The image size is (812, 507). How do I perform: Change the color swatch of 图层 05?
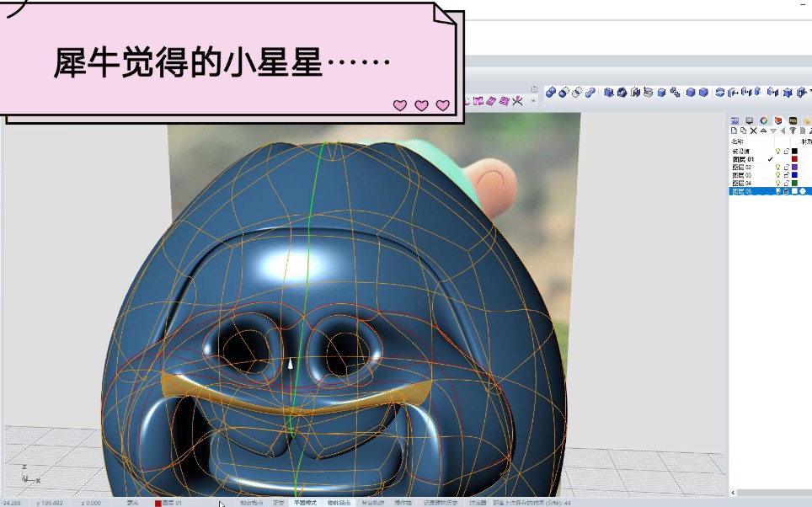[796, 190]
